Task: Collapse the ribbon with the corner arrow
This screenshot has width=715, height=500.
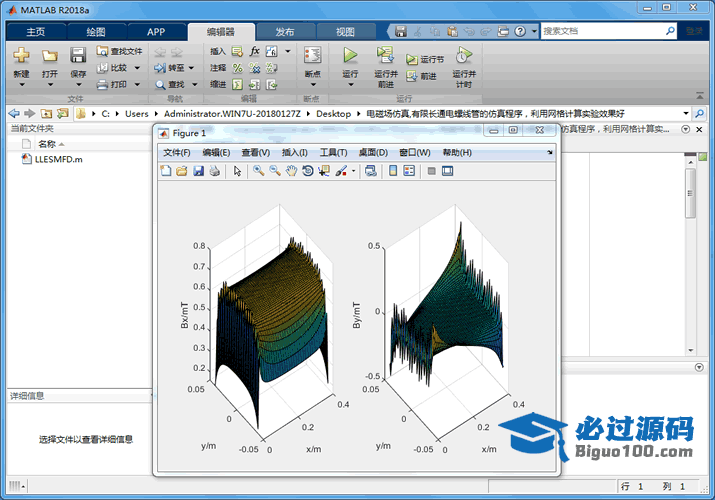Action: tap(699, 96)
